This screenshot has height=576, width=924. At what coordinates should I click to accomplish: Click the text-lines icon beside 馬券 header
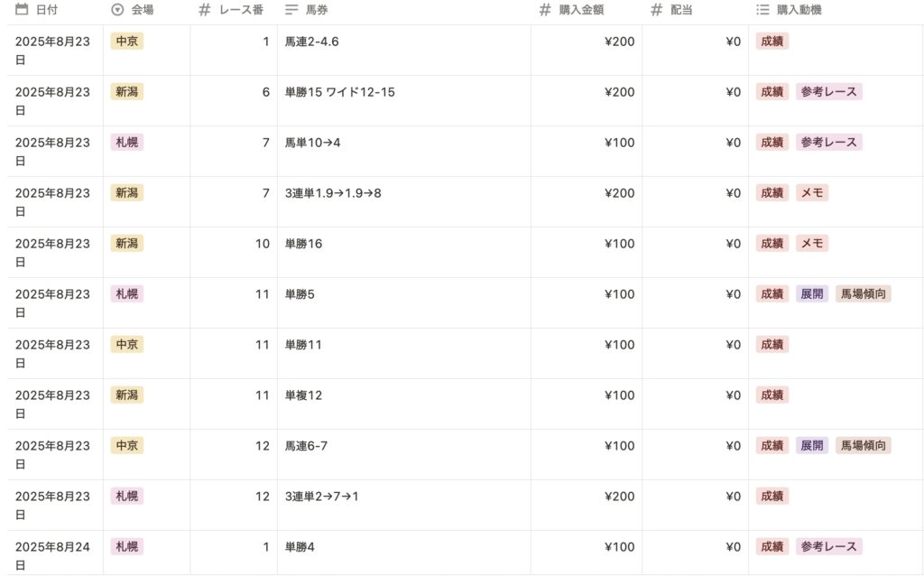[x=291, y=10]
